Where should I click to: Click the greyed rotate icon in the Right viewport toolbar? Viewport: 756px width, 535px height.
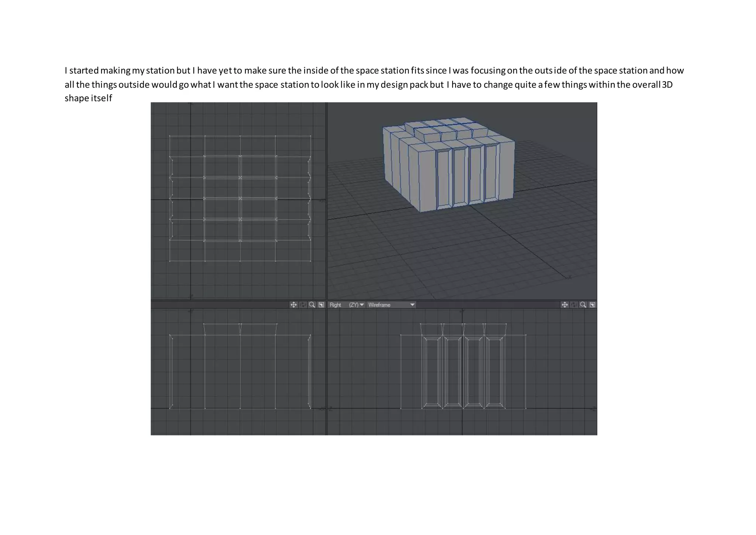click(x=574, y=305)
